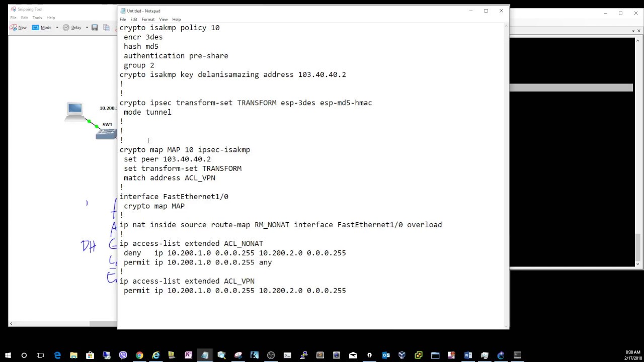Open the Snipping Tool Help menu

51,18
